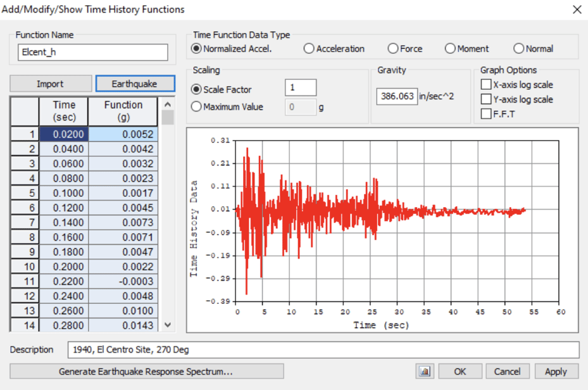This screenshot has height=390, width=588.
Task: Enable X-axis log scale checkbox
Action: (486, 84)
